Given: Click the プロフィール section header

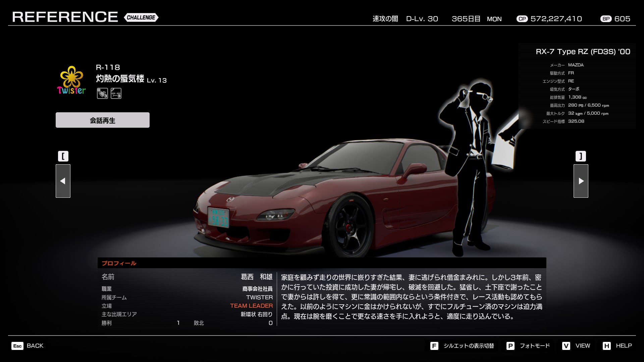Looking at the screenshot, I should point(119,263).
